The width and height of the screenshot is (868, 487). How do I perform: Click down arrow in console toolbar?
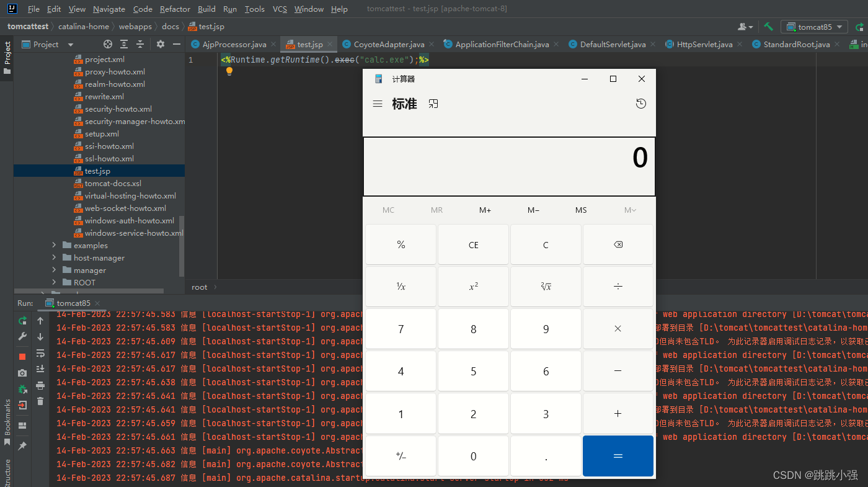(40, 337)
